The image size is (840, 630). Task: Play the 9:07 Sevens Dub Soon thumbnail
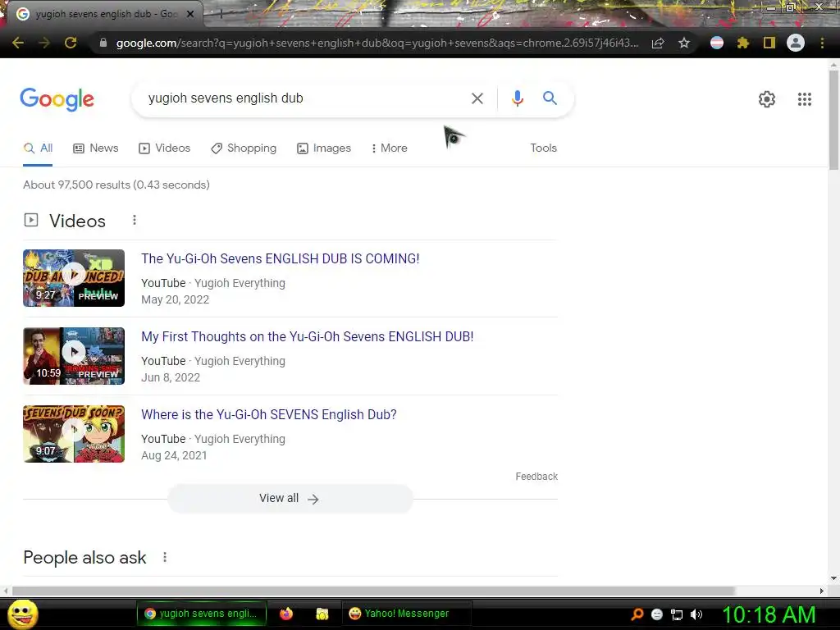(74, 434)
